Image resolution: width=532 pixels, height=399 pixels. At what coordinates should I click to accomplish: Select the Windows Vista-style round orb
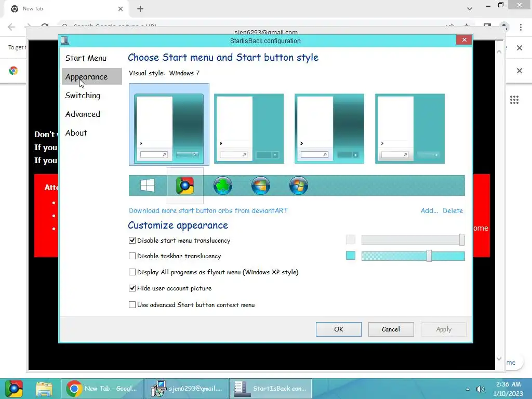point(261,185)
